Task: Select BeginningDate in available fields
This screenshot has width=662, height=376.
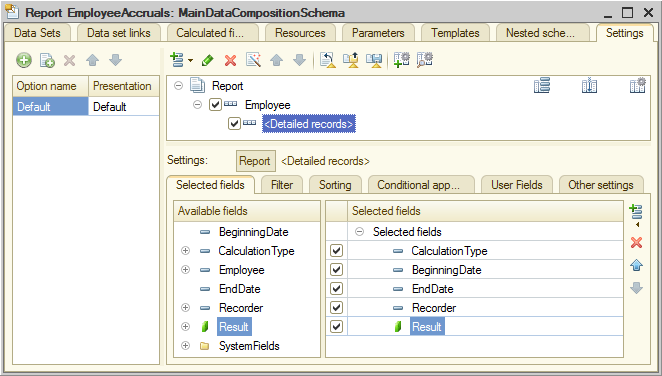Action: 253,232
